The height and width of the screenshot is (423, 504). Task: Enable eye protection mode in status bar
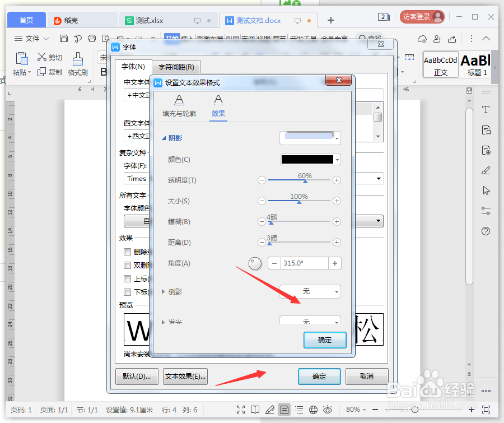point(328,410)
